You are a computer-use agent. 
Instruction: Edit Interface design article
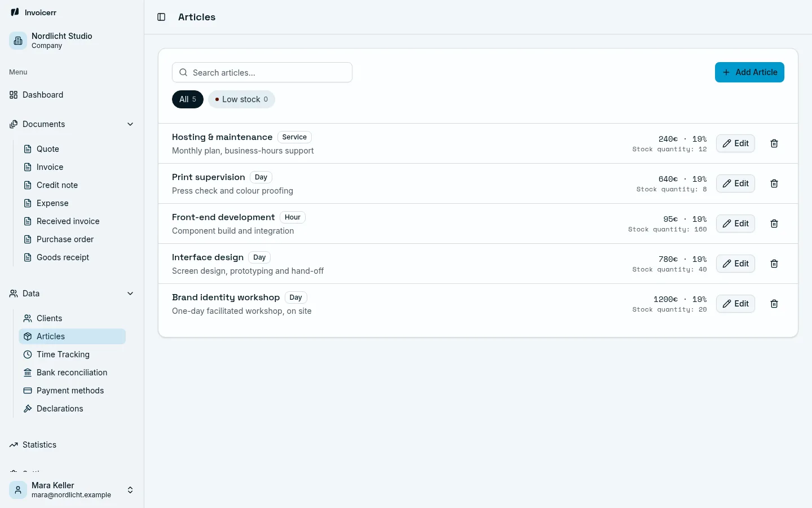(735, 264)
